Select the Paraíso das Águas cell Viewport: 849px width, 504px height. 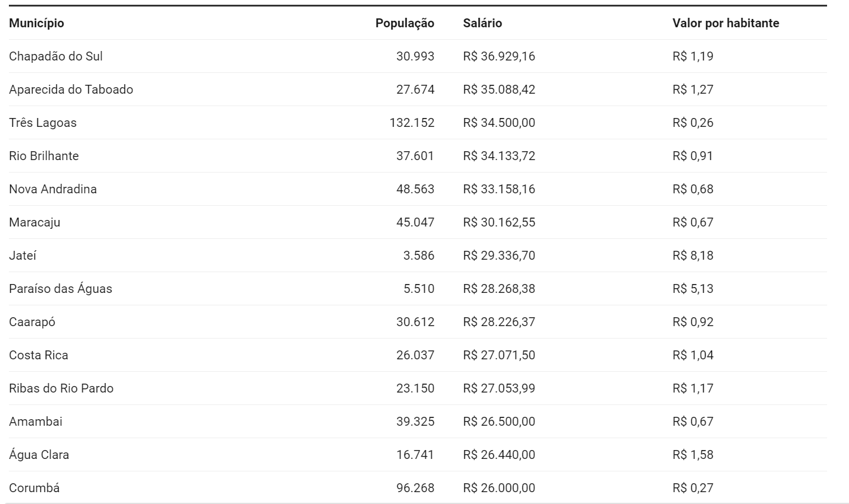coord(60,289)
